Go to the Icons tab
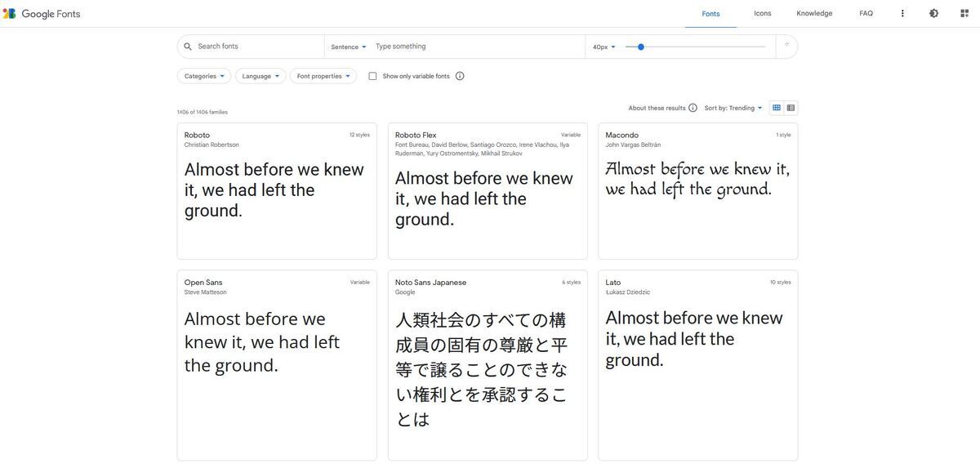 [x=762, y=14]
